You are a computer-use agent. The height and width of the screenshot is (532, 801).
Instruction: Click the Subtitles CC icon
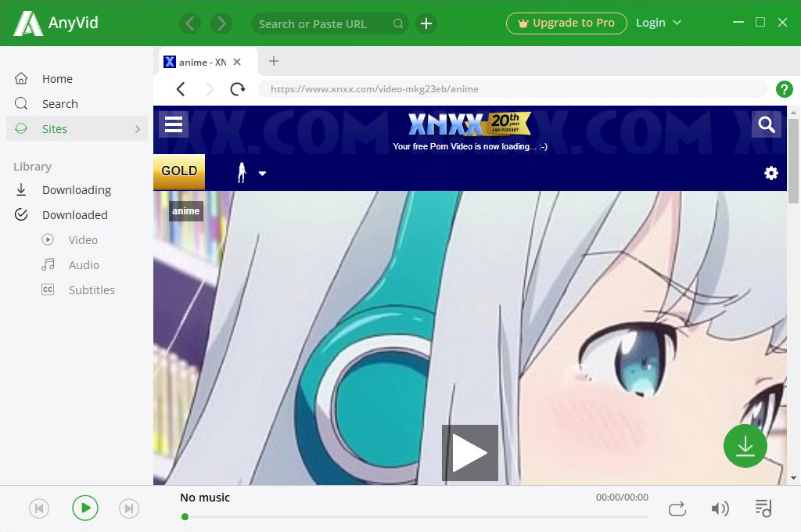(x=48, y=289)
